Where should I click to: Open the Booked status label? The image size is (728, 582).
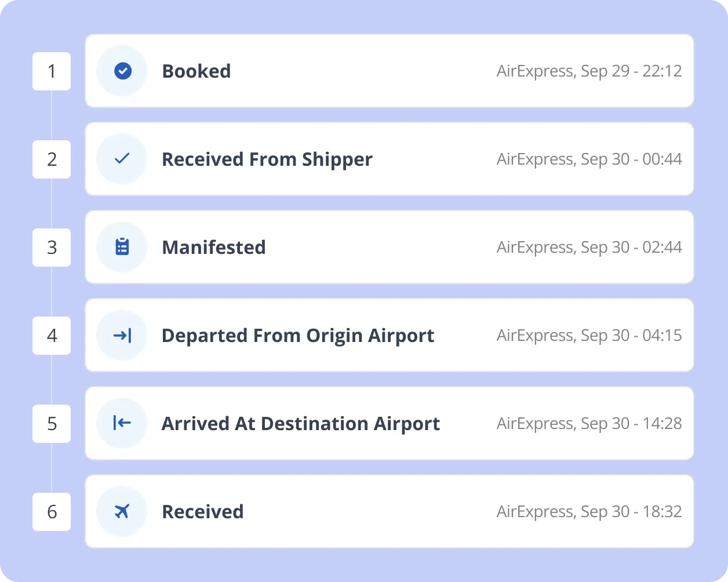click(196, 71)
